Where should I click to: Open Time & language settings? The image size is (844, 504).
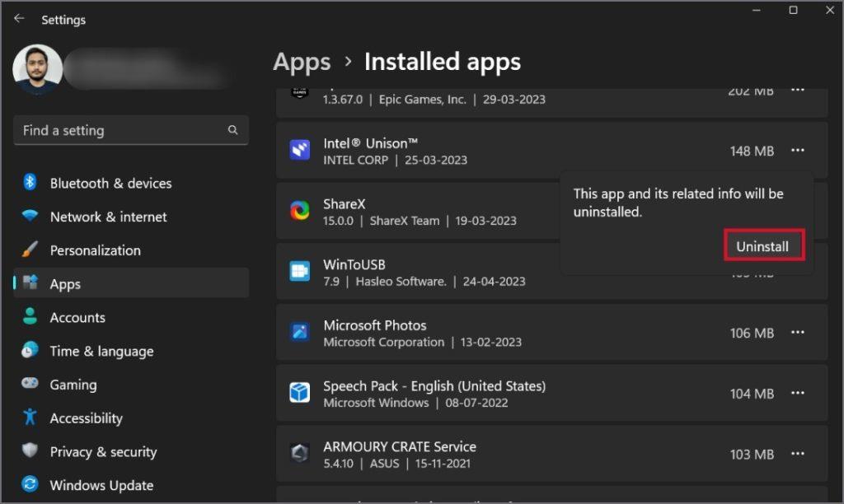131,351
